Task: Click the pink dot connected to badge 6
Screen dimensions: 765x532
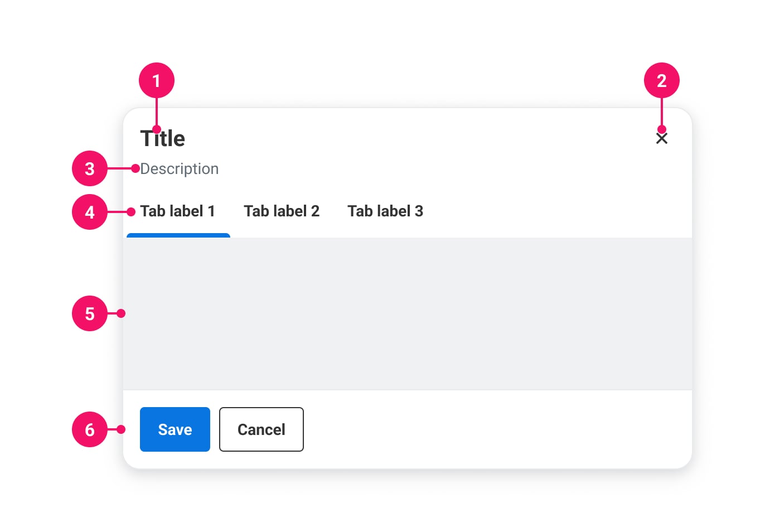Action: 121,429
